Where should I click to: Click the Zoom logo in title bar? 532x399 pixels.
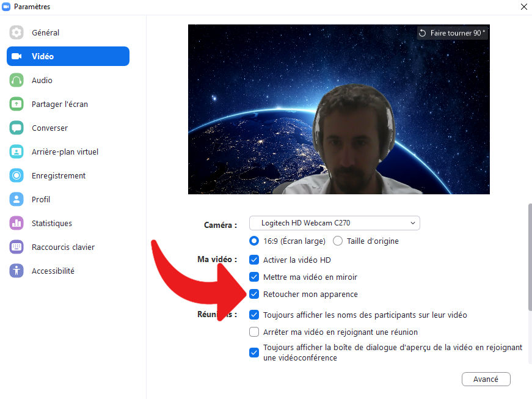coord(6,7)
